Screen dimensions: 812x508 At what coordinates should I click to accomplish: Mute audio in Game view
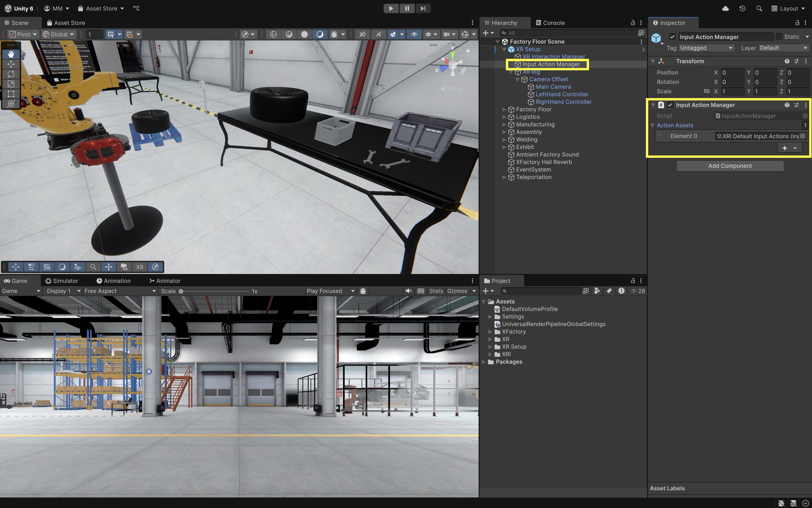pos(408,291)
